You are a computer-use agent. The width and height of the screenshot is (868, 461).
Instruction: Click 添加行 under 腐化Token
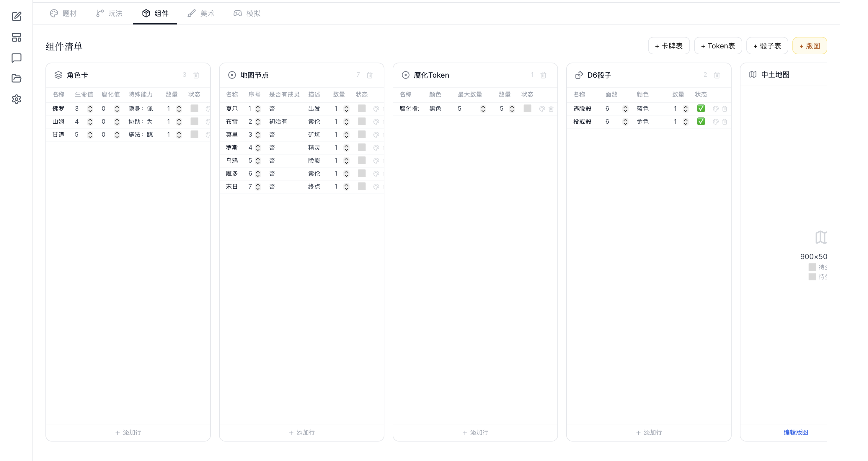pos(475,432)
